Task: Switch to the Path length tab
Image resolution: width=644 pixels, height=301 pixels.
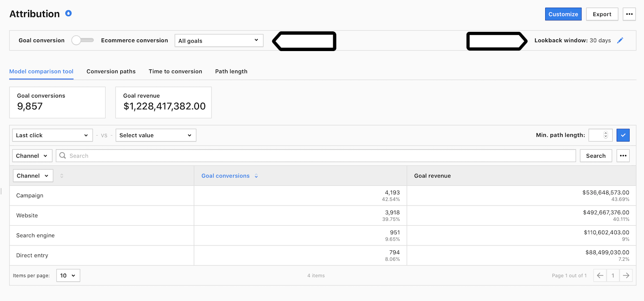Action: tap(231, 71)
